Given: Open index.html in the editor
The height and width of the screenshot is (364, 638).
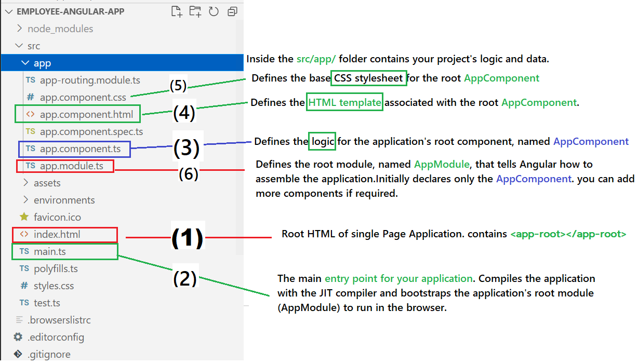Looking at the screenshot, I should pos(57,234).
